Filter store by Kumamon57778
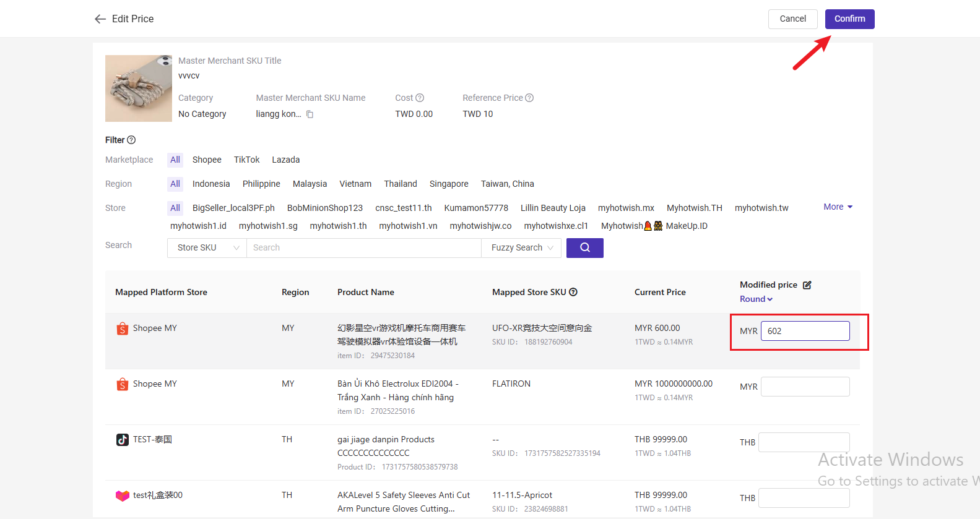This screenshot has height=519, width=980. pos(476,208)
